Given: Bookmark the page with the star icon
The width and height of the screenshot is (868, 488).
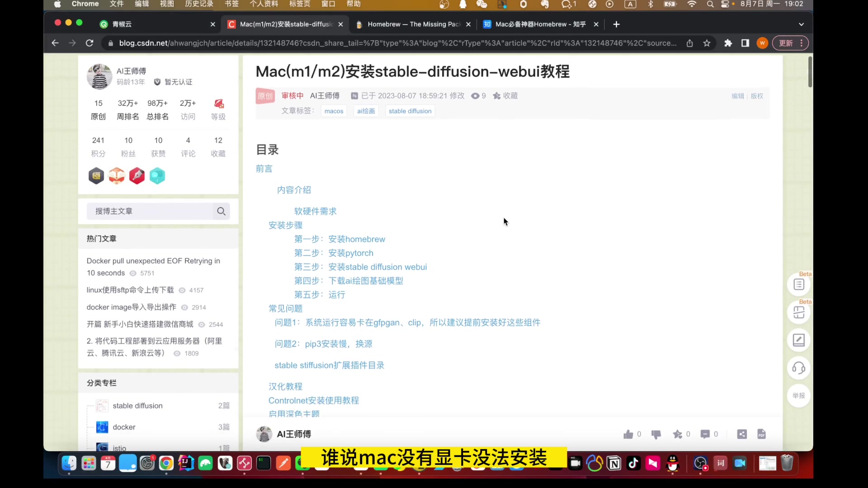Looking at the screenshot, I should click(707, 43).
